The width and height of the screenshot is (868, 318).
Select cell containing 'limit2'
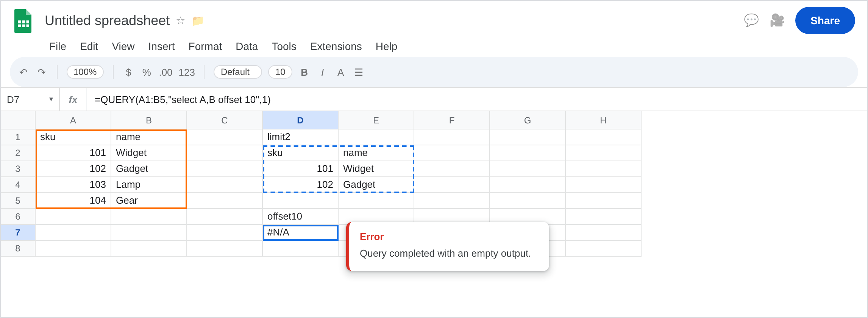pyautogui.click(x=300, y=137)
